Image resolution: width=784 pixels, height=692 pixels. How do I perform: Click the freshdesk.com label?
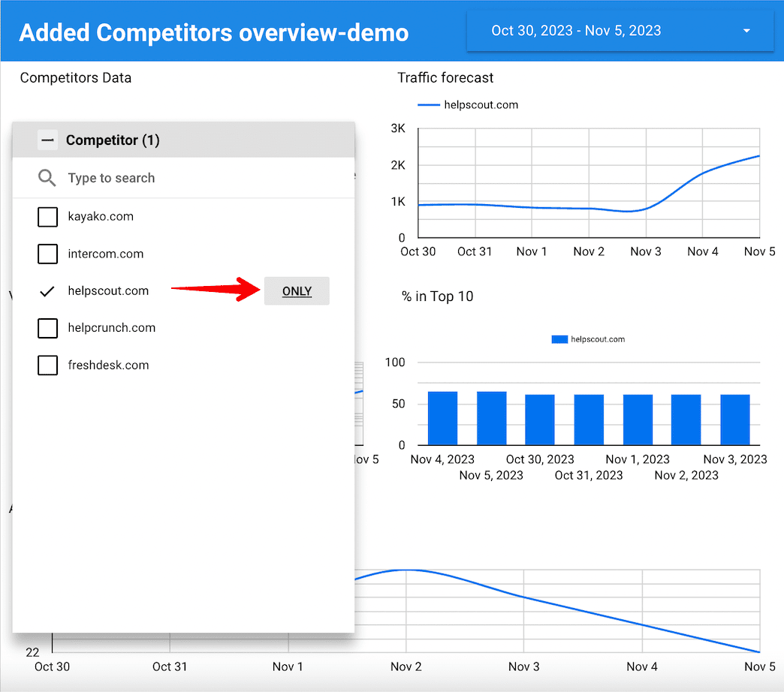click(x=108, y=366)
